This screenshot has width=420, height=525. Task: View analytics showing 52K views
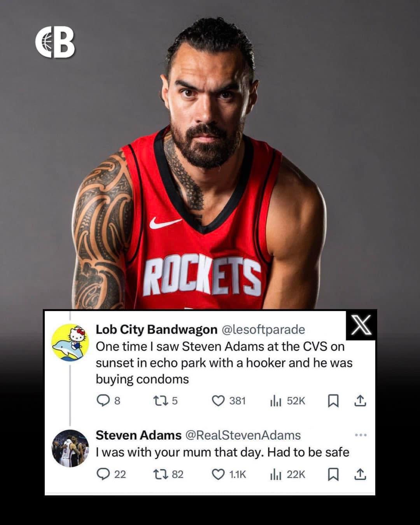[288, 401]
